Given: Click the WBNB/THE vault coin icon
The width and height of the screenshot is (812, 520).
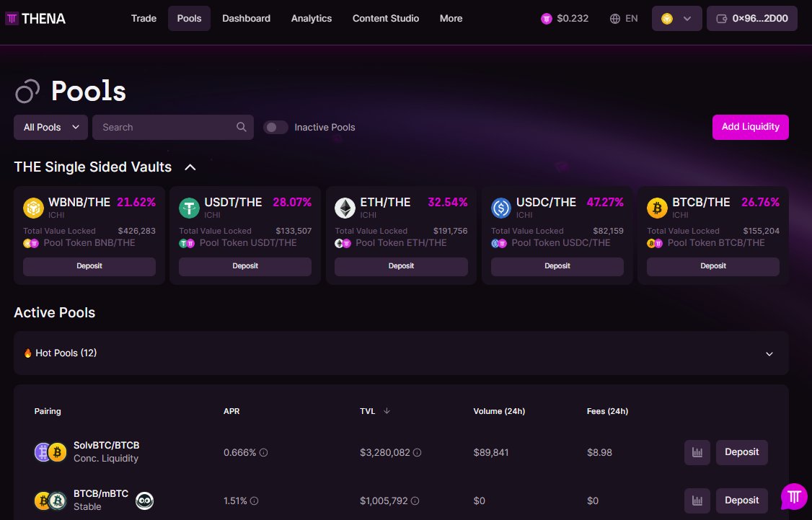Looking at the screenshot, I should click(33, 208).
